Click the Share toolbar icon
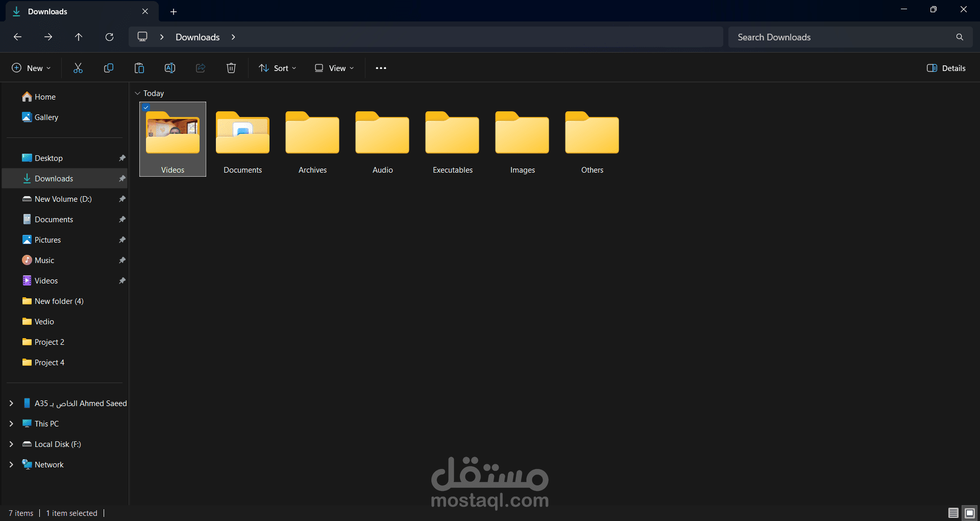 coord(200,67)
